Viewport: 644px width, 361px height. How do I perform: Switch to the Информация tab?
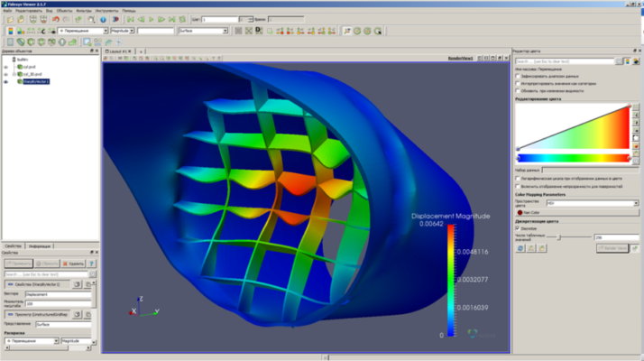coord(39,245)
